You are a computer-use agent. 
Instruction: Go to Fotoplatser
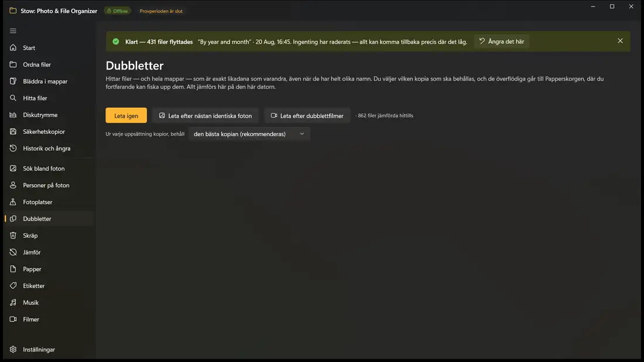[49, 202]
